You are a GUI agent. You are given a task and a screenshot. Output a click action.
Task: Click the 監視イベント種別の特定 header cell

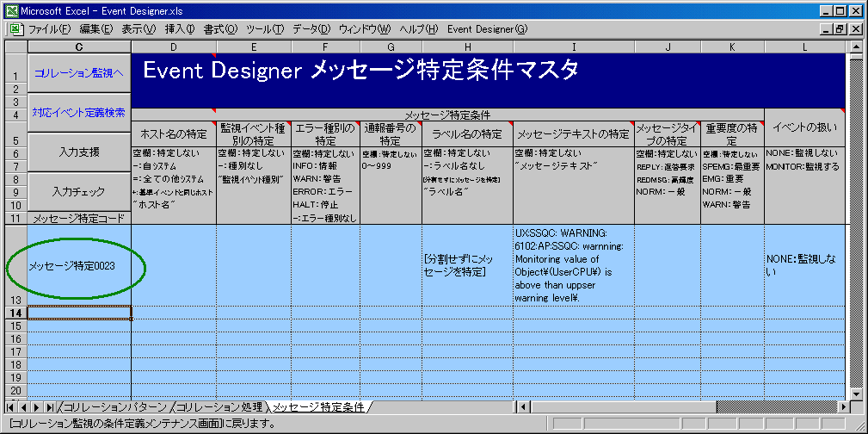[x=254, y=133]
